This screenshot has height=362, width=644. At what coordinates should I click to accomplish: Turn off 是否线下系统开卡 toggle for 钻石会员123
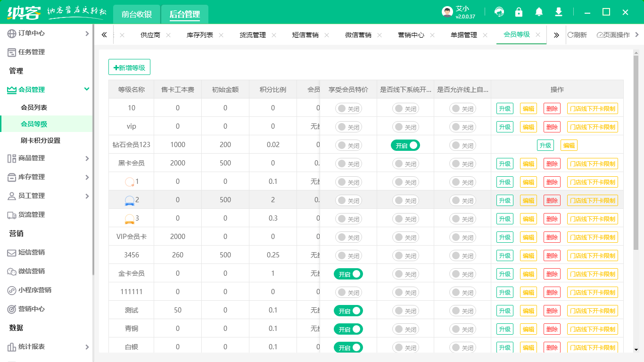[x=405, y=145]
